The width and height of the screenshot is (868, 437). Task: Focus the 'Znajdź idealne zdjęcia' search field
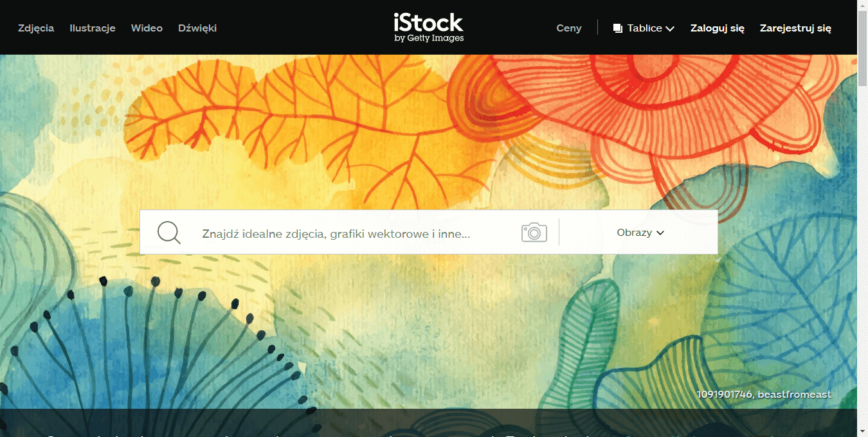(351, 233)
